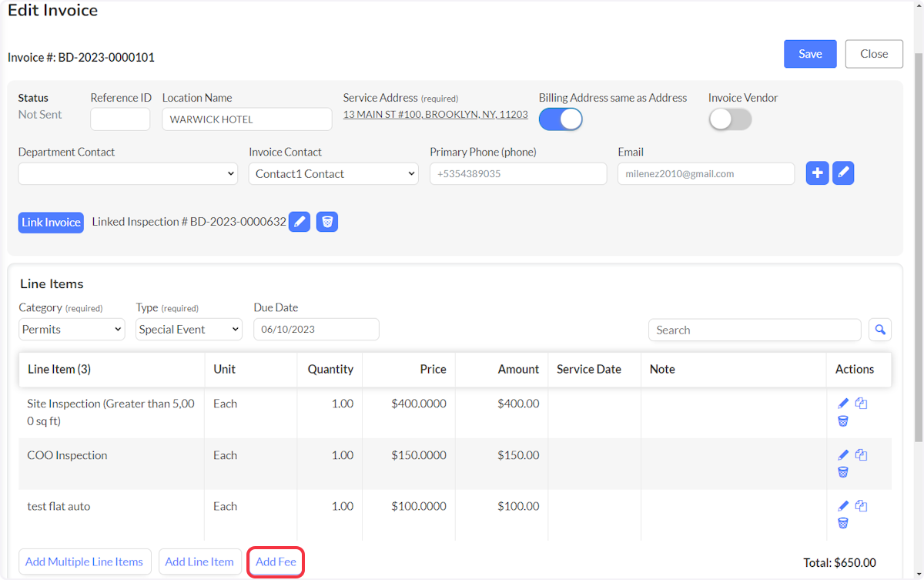Toggle Billing Address same as Address off

pos(561,119)
